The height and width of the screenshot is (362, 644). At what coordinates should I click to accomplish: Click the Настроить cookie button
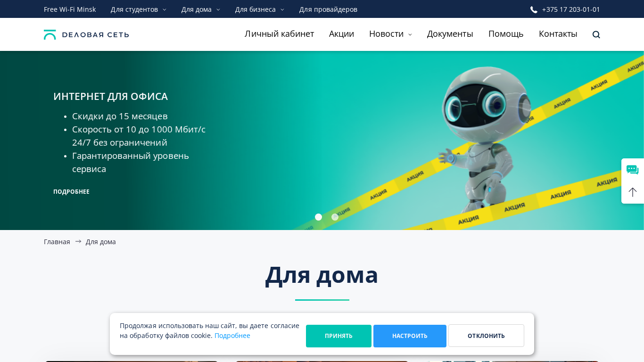click(410, 336)
